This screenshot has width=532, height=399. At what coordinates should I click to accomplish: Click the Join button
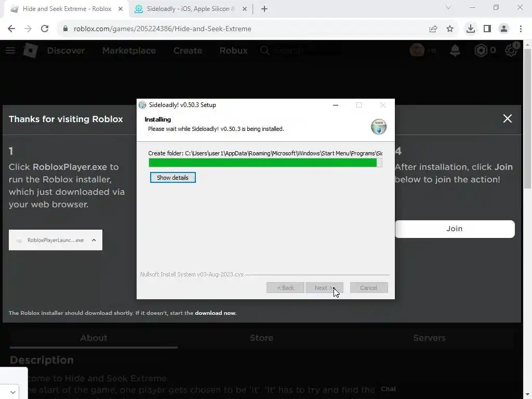[x=455, y=229]
